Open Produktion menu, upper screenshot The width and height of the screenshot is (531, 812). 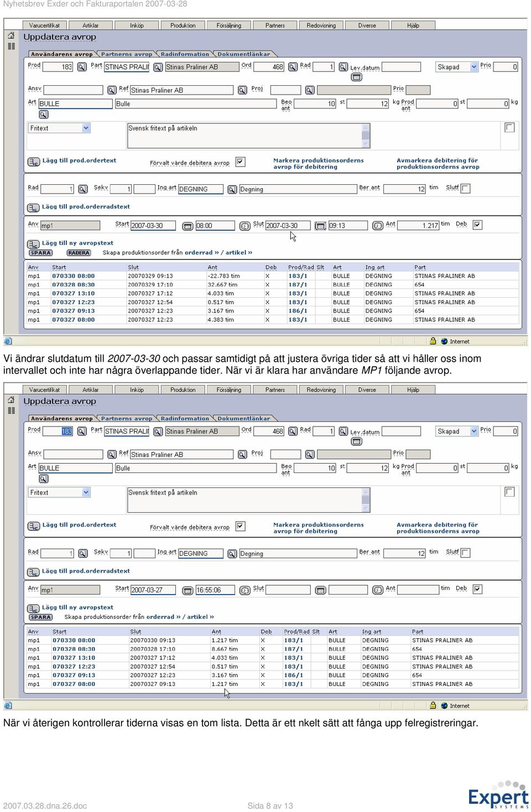point(183,25)
